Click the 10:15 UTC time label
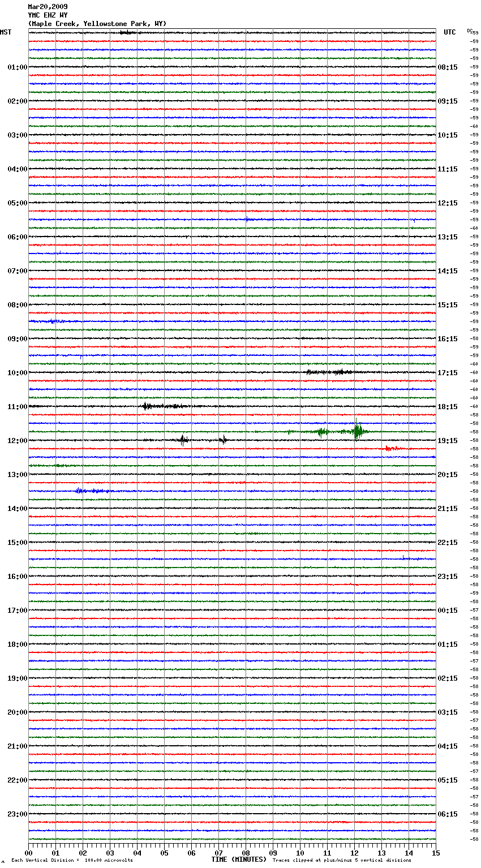The image size is (481, 868). tap(448, 135)
